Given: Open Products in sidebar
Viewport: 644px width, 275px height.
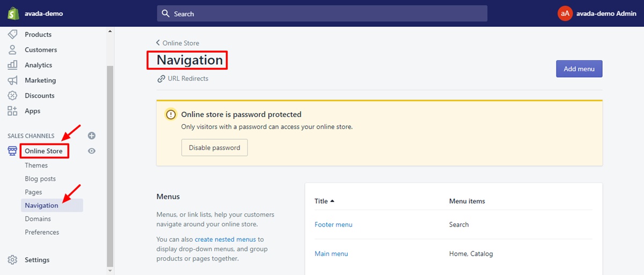Looking at the screenshot, I should [38, 34].
